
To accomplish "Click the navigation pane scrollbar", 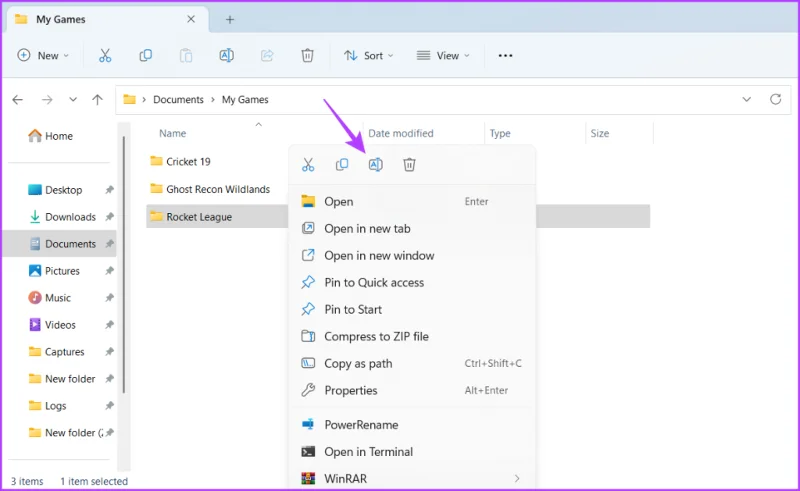I will click(123, 265).
